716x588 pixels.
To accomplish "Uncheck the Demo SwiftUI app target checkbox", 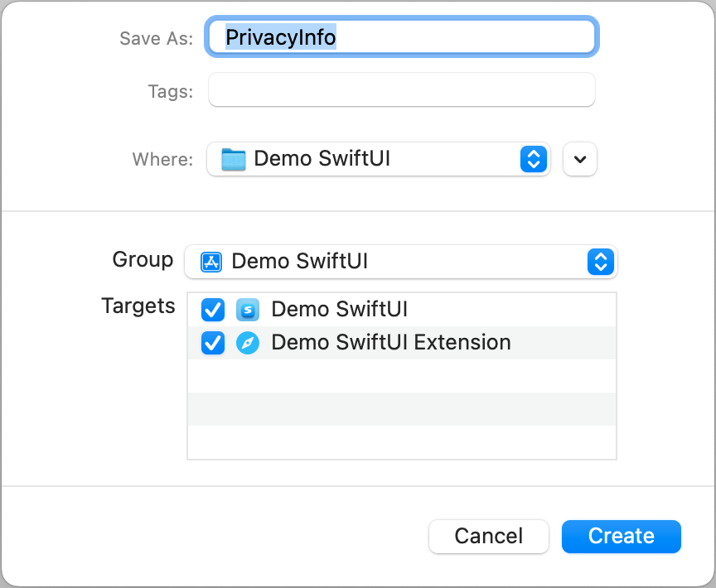I will (x=213, y=310).
